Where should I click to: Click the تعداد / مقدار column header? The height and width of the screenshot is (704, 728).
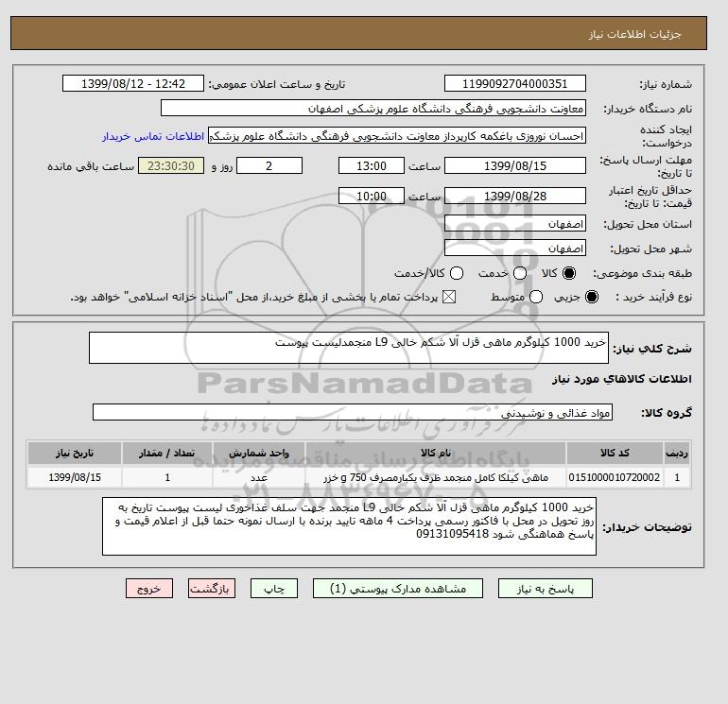[167, 453]
